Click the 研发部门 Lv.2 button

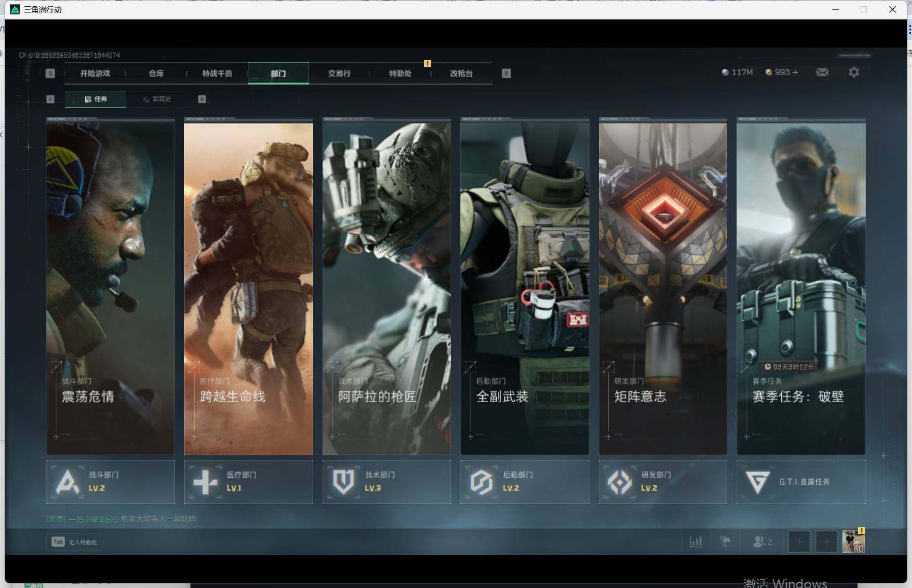663,482
